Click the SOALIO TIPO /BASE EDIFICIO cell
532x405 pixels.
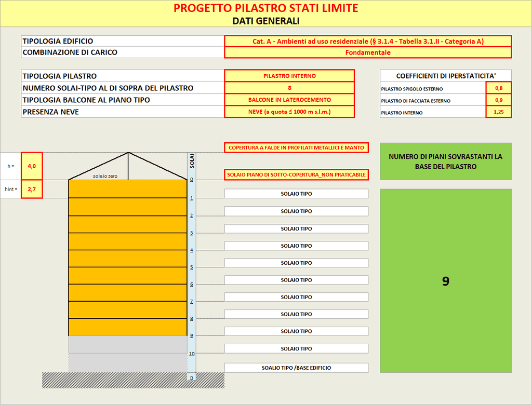pyautogui.click(x=296, y=368)
